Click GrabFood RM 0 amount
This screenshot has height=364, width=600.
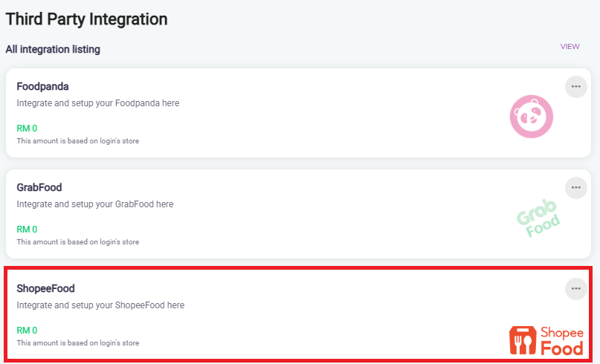[27, 230]
